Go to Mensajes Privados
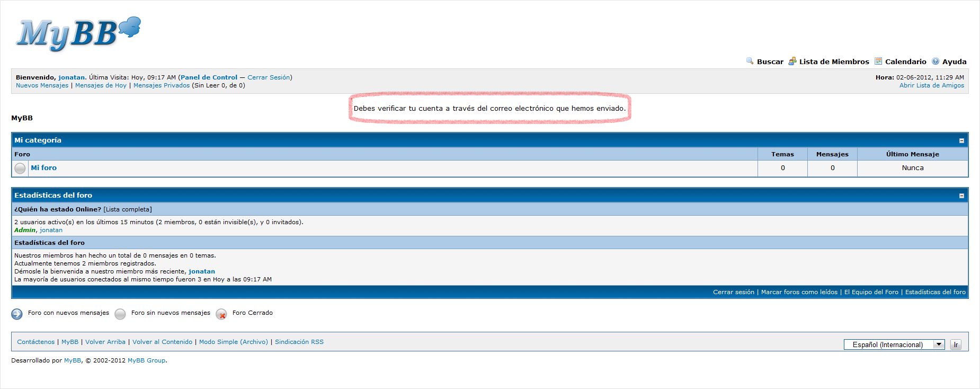 [161, 85]
